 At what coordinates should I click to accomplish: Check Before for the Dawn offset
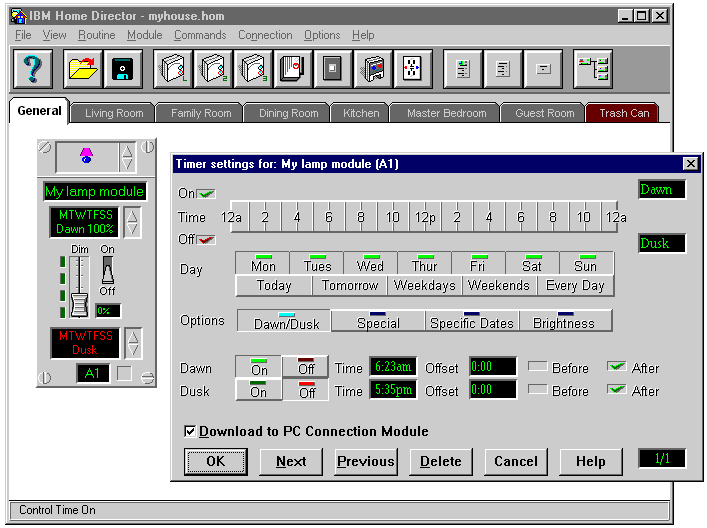[537, 366]
